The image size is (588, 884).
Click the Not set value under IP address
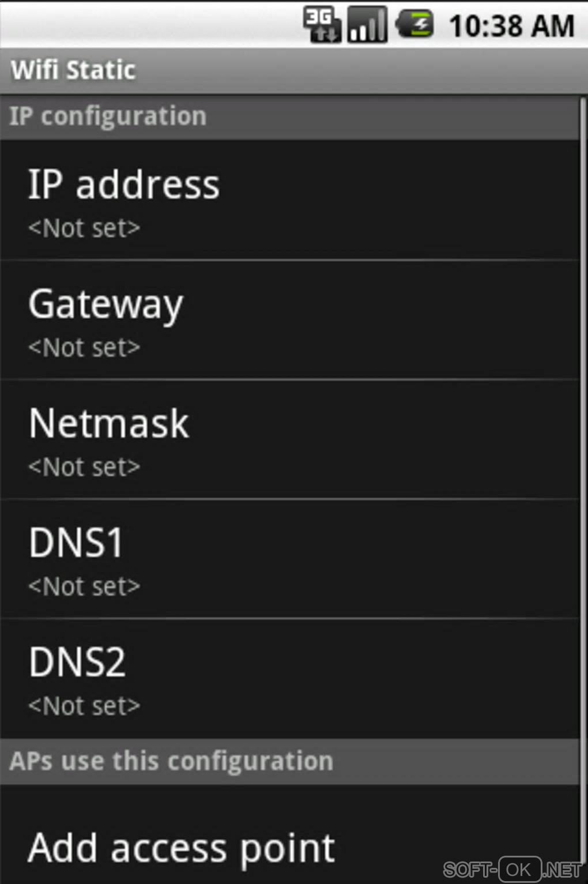pyautogui.click(x=84, y=228)
